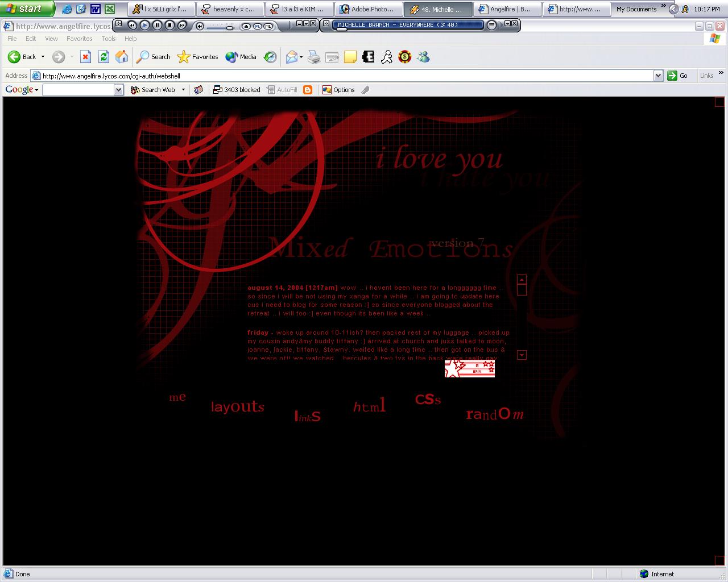Refresh the page with the green arrows icon
The height and width of the screenshot is (582, 728).
[104, 57]
